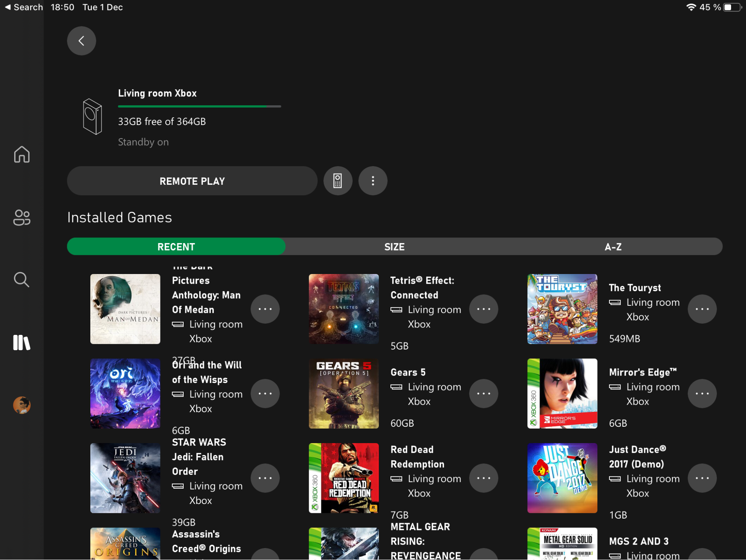Viewport: 746px width, 560px height.
Task: Click 'STAR WARS Jedi: Fallen Order' title
Action: [199, 457]
